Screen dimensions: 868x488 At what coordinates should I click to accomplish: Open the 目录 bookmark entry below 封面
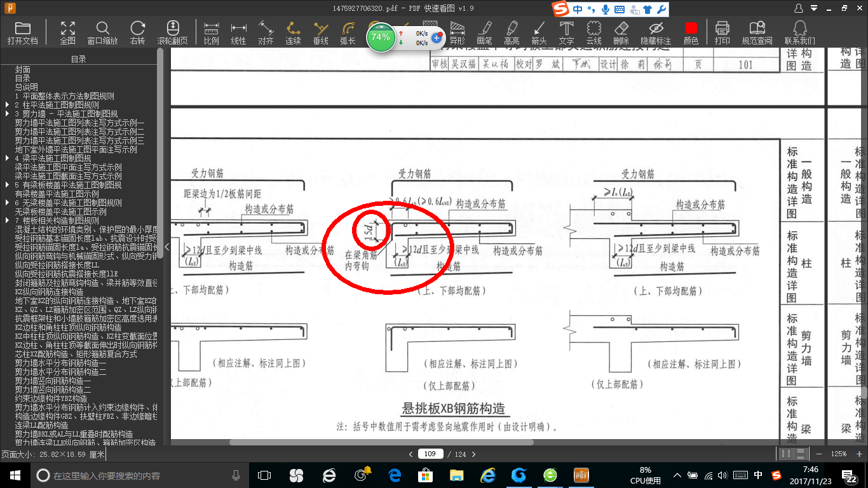click(23, 78)
